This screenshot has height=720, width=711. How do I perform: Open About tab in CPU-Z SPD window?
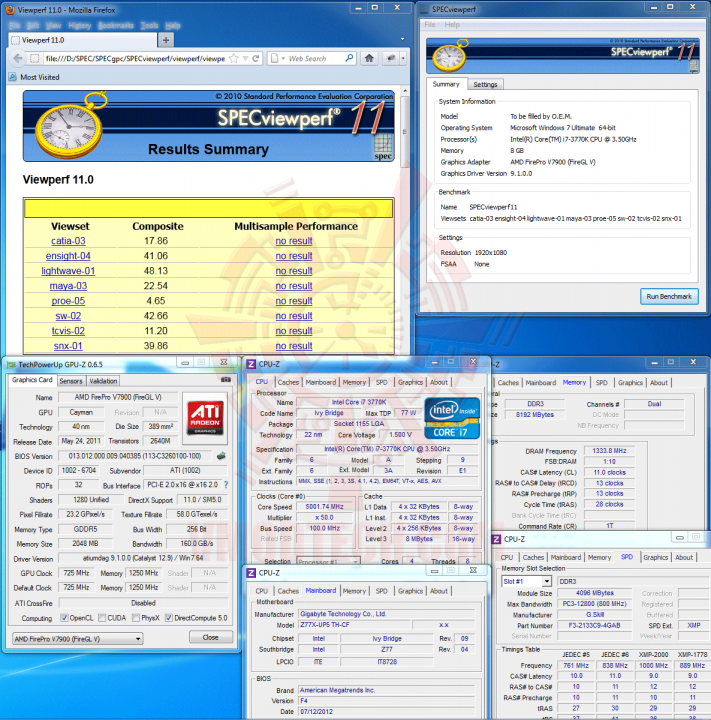[x=683, y=557]
